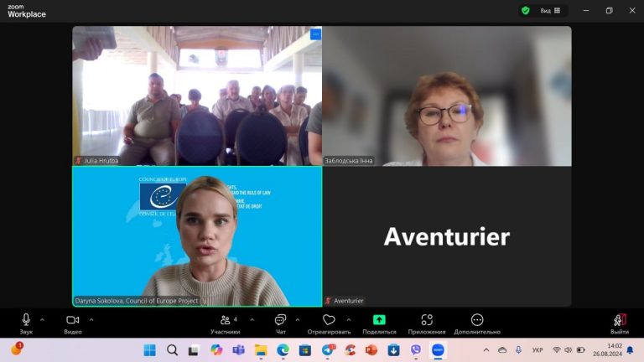Image resolution: width=644 pixels, height=362 pixels.
Task: Open the Участники participants panel
Action: 225,323
